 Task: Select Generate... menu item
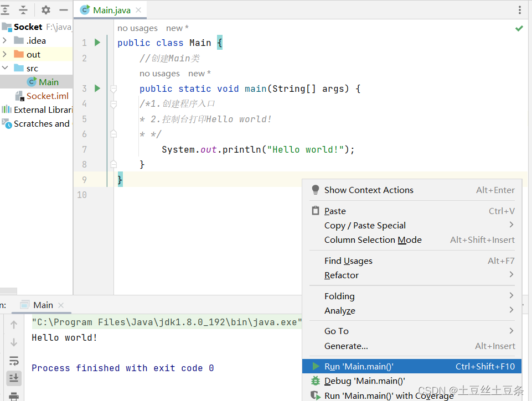[411, 346]
